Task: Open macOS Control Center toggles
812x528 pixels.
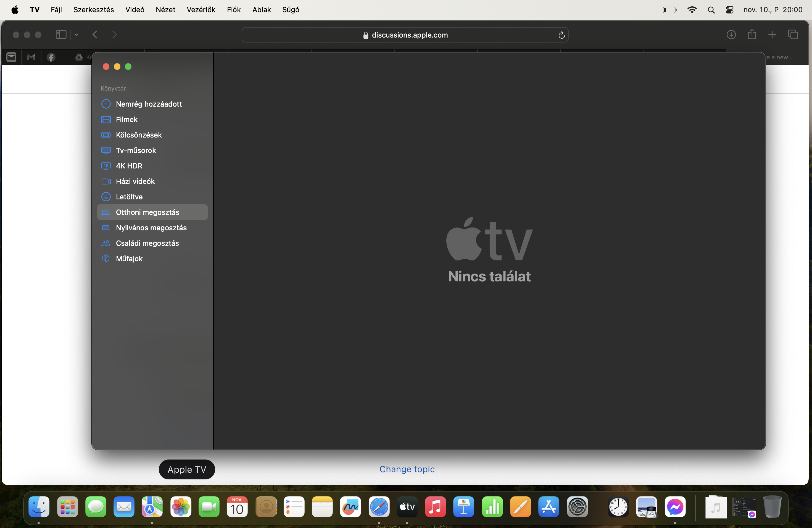Action: [x=729, y=10]
